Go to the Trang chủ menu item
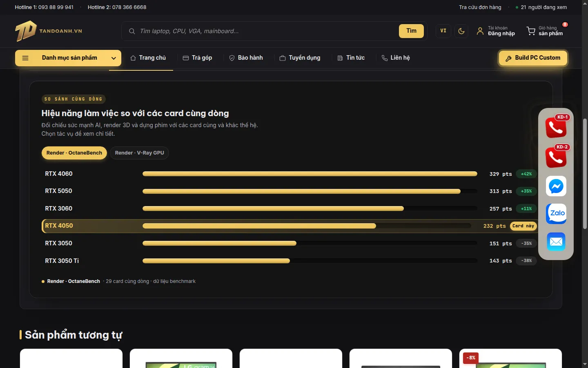This screenshot has height=368, width=588. (x=148, y=58)
